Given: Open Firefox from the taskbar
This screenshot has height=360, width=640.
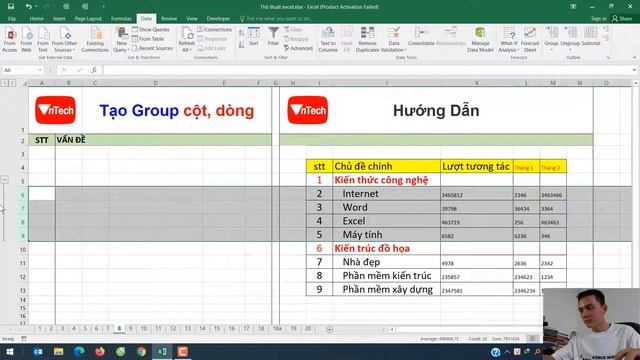Looking at the screenshot, I should coord(100,351).
